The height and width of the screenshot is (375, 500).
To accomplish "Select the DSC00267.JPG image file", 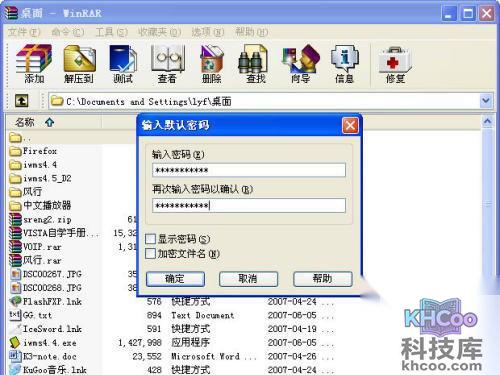I will [46, 274].
